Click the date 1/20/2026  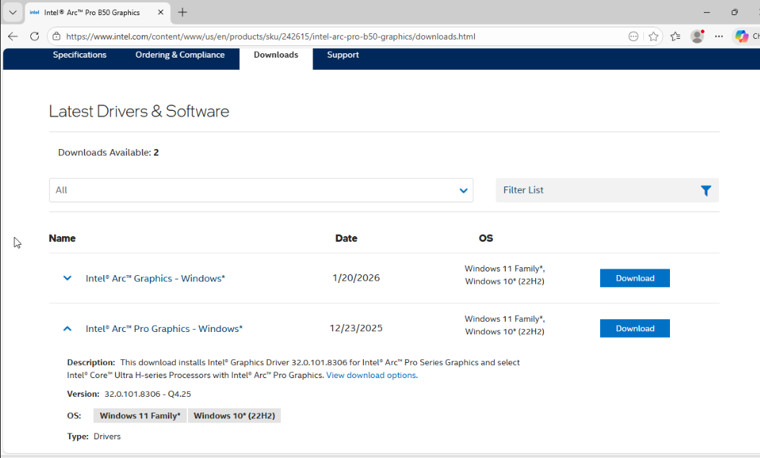pyautogui.click(x=356, y=278)
